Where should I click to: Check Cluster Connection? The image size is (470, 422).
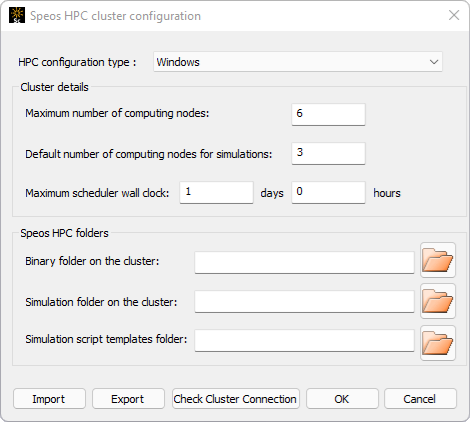[236, 399]
